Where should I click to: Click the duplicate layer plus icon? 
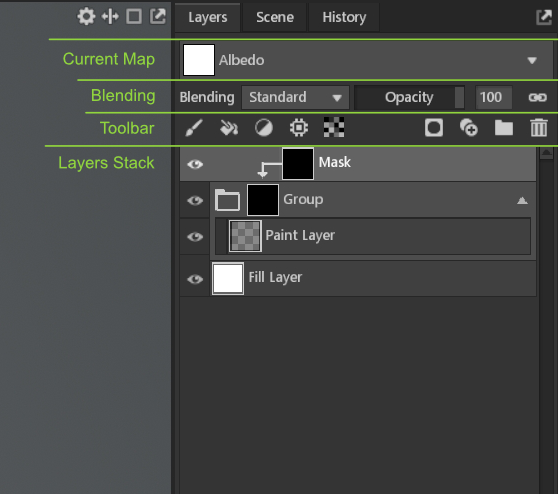click(x=469, y=128)
